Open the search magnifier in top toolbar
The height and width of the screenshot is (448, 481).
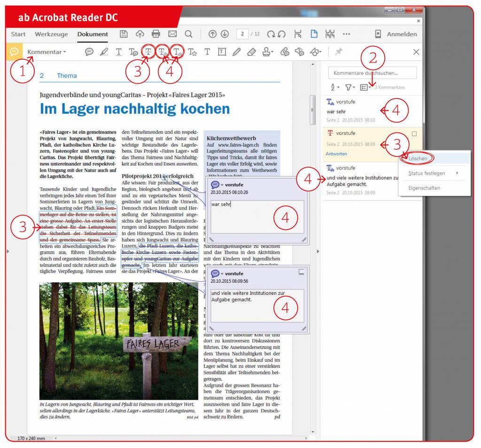click(189, 34)
